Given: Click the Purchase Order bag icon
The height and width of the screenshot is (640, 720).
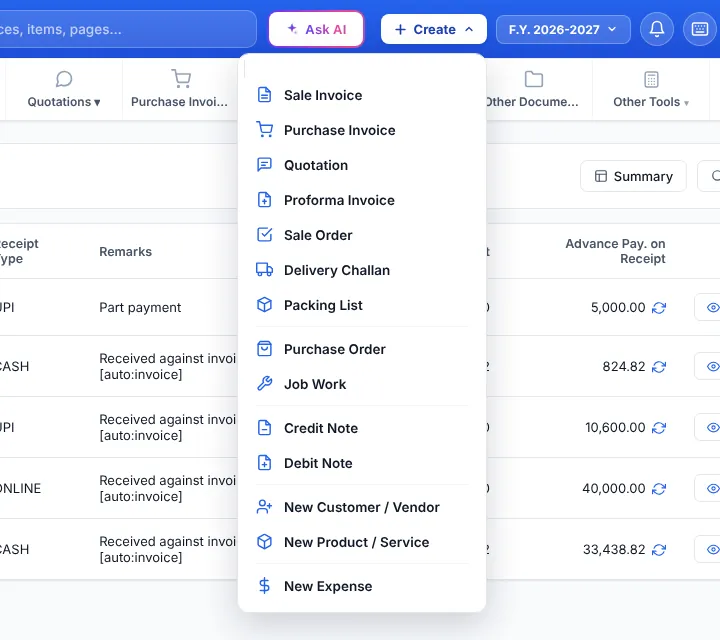Looking at the screenshot, I should [264, 348].
